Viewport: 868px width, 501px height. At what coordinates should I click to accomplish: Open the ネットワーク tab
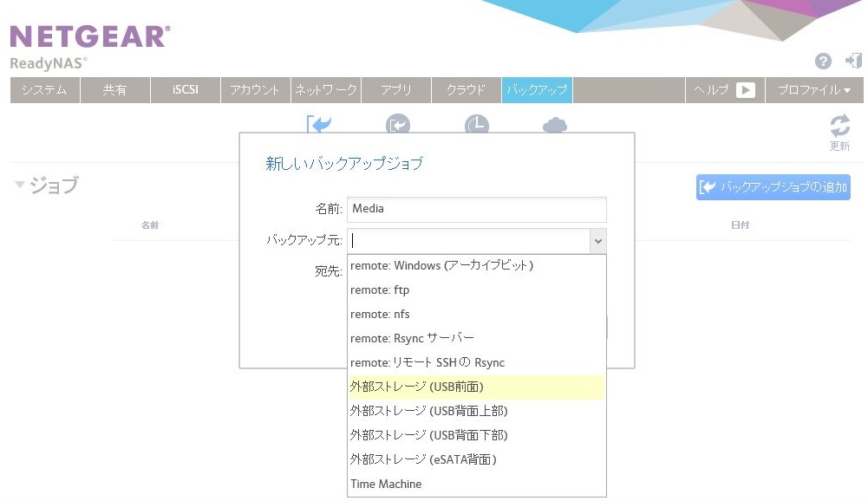tap(325, 90)
